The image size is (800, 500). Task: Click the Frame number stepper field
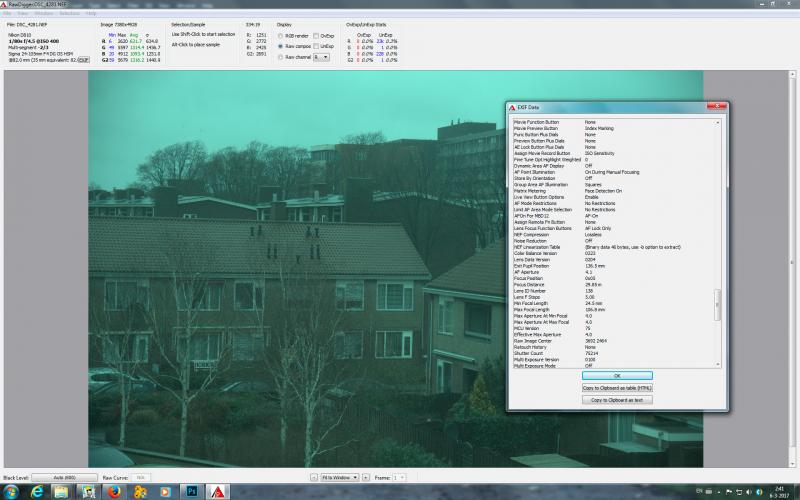pos(399,478)
